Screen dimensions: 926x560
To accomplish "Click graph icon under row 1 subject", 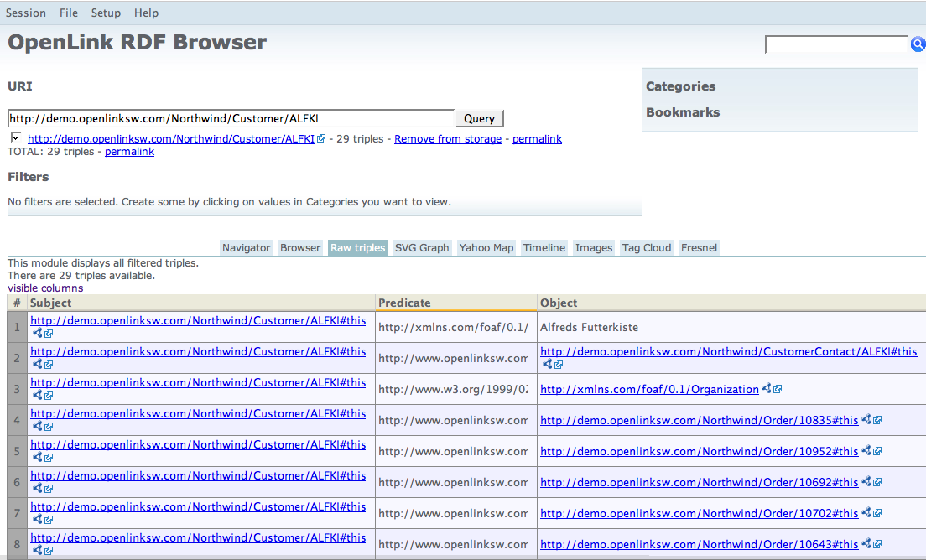I will [37, 333].
